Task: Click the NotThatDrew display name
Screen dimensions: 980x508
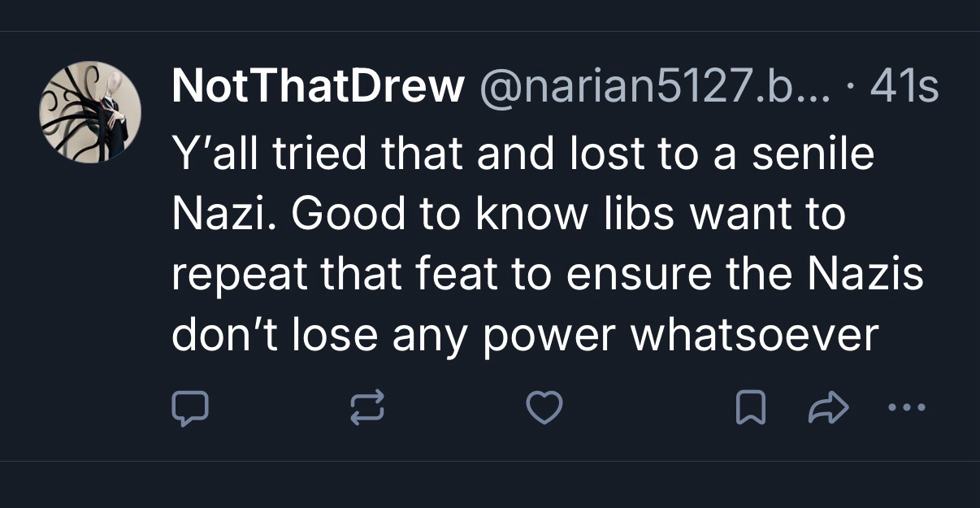Action: pos(318,86)
